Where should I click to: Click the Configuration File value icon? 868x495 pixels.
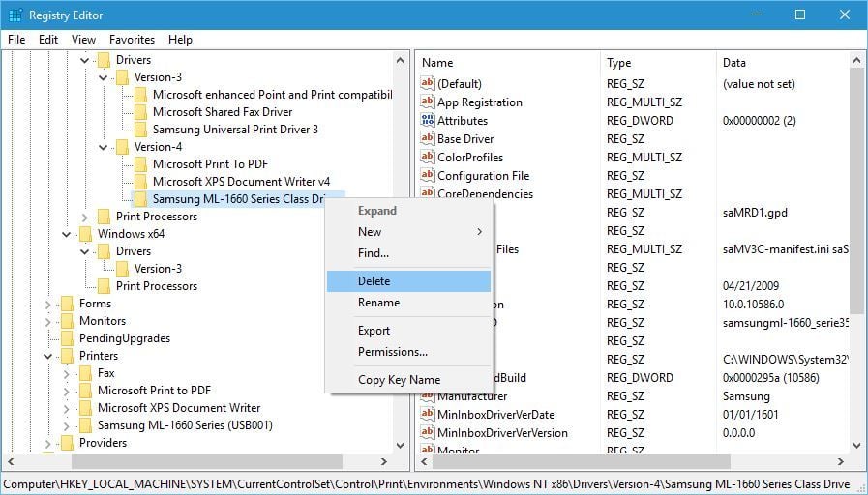pyautogui.click(x=428, y=174)
